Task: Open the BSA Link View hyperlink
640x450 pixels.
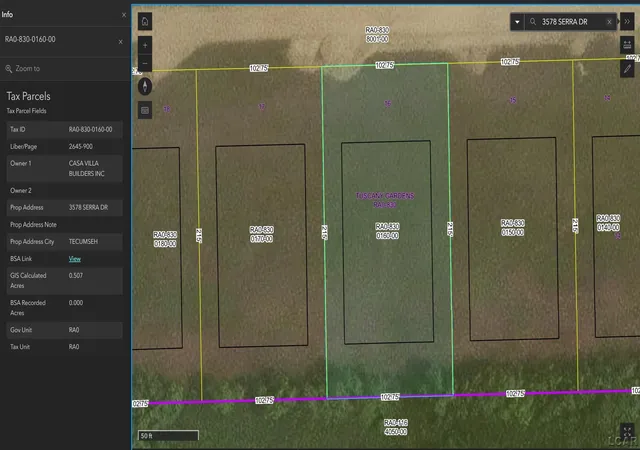Action: point(74,259)
